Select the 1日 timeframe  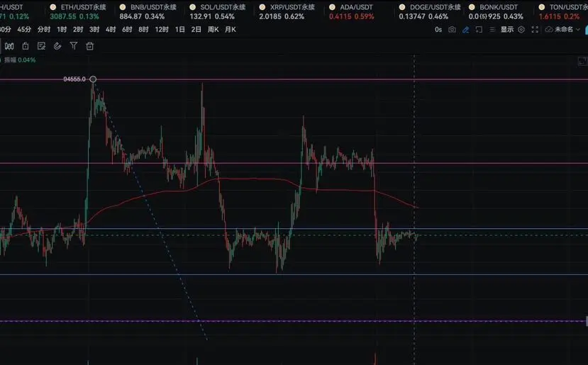(180, 30)
